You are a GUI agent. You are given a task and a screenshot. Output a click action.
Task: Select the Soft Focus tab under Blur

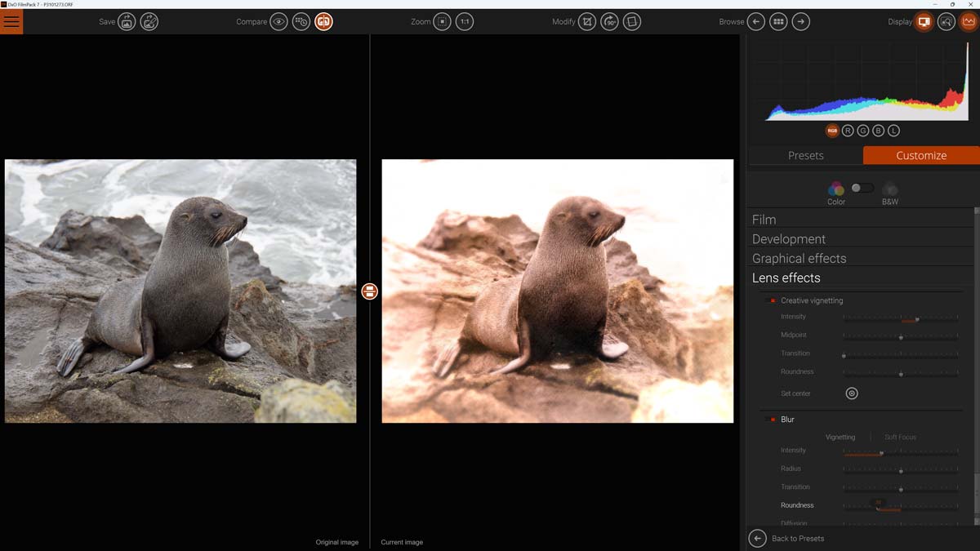[x=899, y=436]
